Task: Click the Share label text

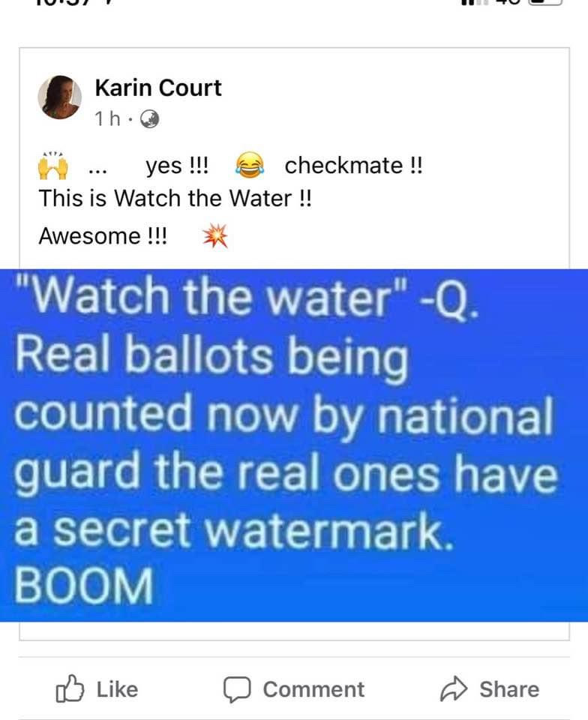Action: click(509, 689)
